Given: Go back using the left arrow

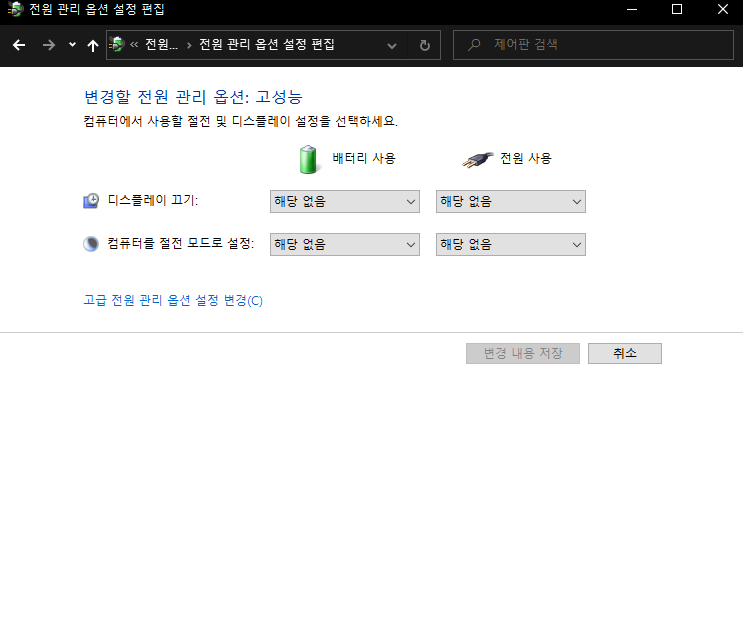Looking at the screenshot, I should pos(19,45).
